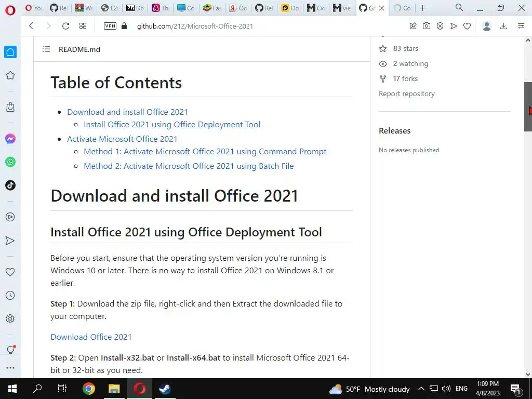
Task: Open 'Method 2' Batch File link
Action: click(x=189, y=166)
